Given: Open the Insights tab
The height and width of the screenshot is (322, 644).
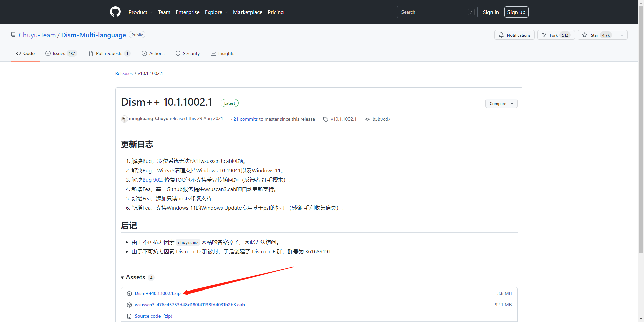Looking at the screenshot, I should click(222, 53).
